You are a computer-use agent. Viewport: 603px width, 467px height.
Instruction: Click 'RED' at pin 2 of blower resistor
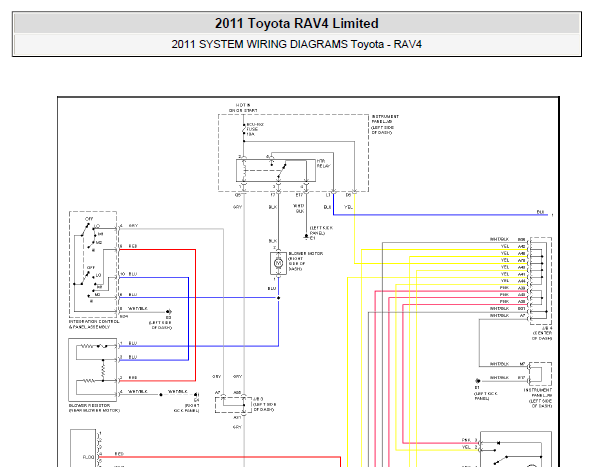[133, 378]
